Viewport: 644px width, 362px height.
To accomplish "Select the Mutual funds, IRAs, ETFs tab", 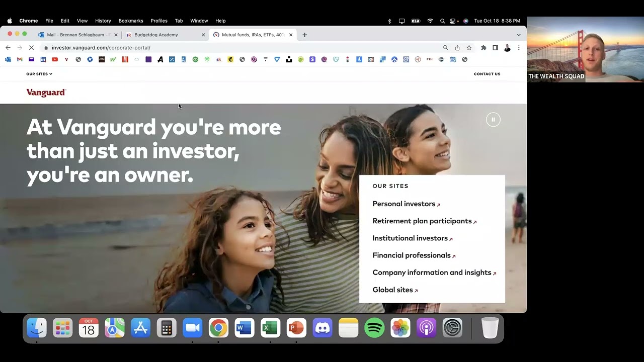I will pyautogui.click(x=253, y=35).
